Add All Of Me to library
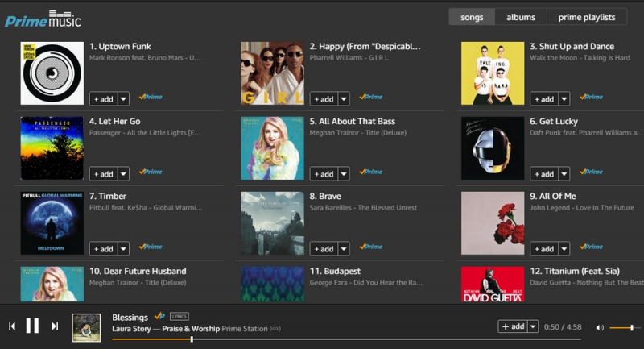The image size is (644, 349). tap(545, 248)
